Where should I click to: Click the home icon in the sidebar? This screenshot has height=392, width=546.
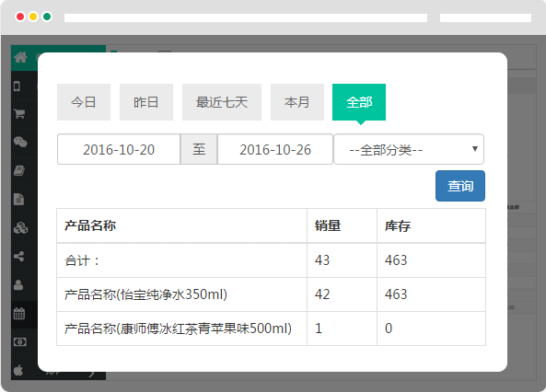tap(20, 57)
